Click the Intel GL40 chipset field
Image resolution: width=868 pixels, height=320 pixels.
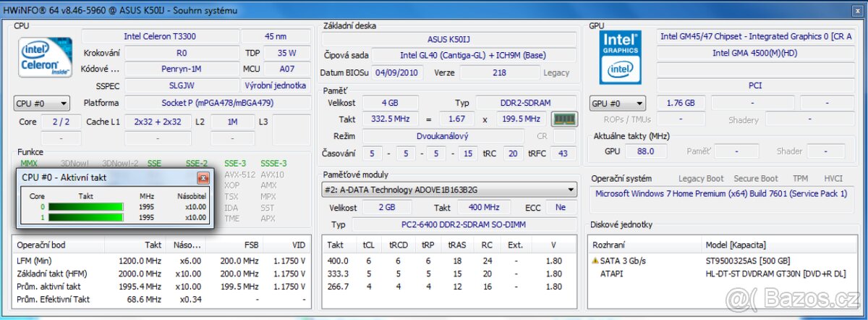pos(475,56)
